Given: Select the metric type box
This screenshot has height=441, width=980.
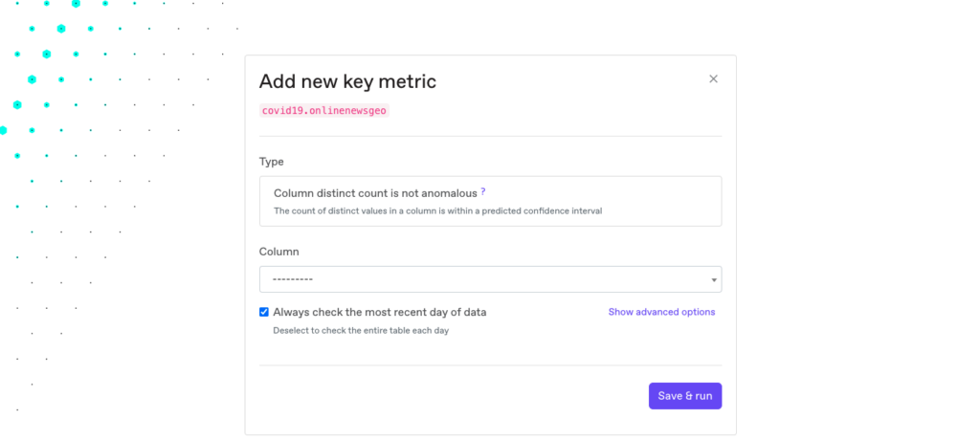Looking at the screenshot, I should pos(490,201).
